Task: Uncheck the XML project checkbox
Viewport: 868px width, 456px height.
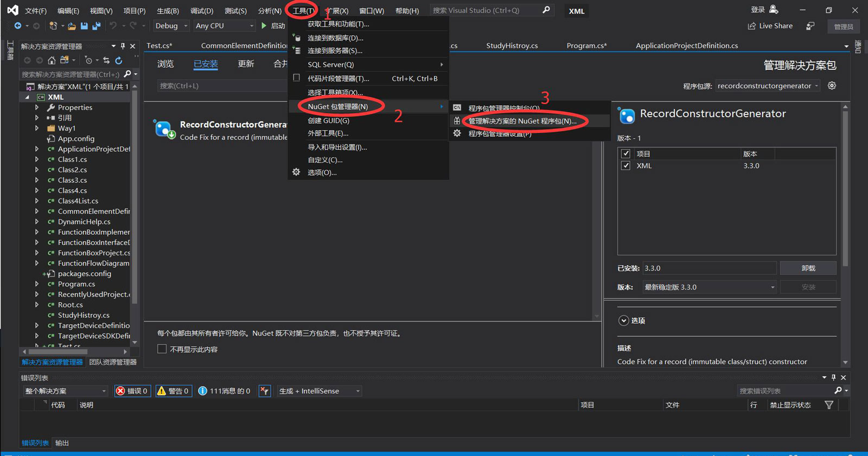Action: point(626,165)
